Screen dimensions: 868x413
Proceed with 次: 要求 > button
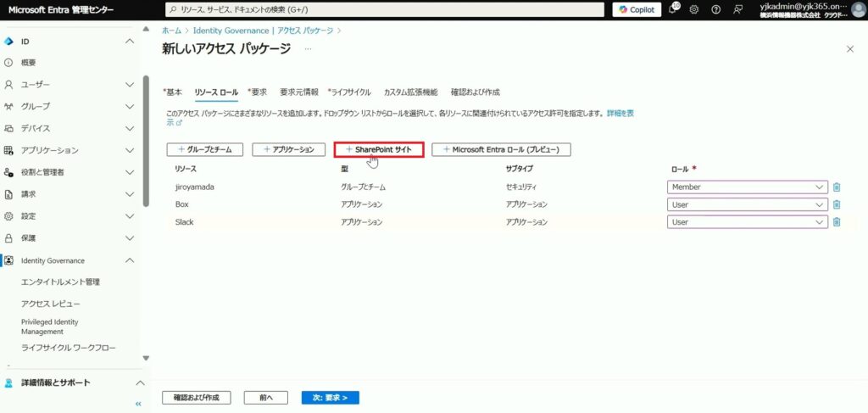coord(331,398)
